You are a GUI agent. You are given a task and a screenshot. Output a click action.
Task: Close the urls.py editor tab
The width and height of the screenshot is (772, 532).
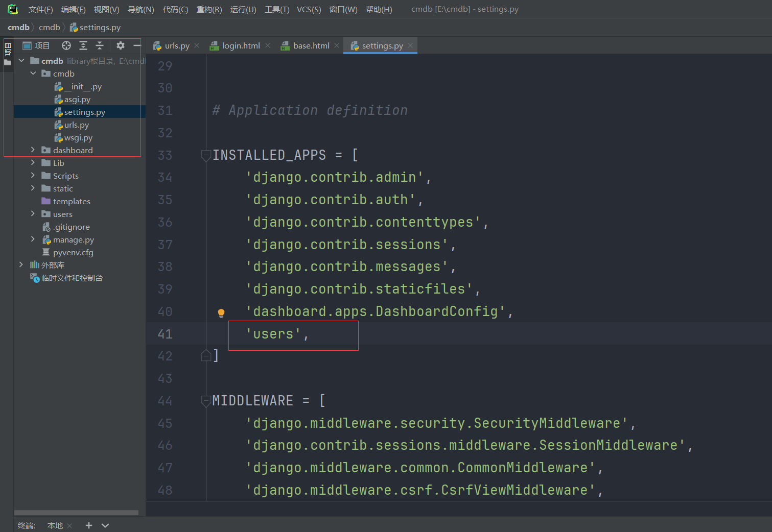point(197,45)
